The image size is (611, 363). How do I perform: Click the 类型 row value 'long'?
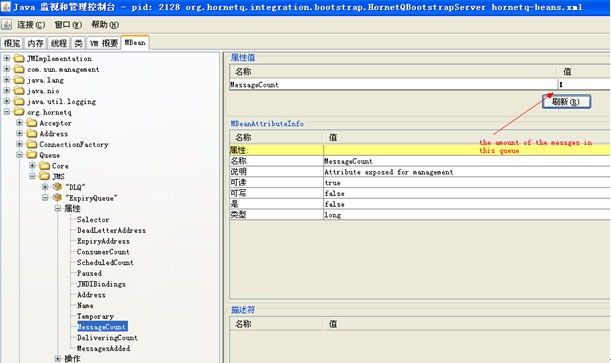pos(466,215)
